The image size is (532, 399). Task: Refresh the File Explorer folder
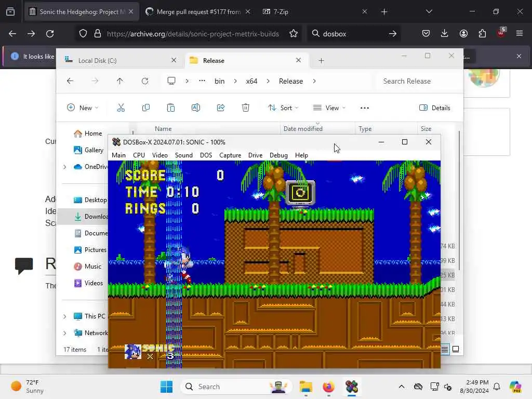tap(145, 81)
